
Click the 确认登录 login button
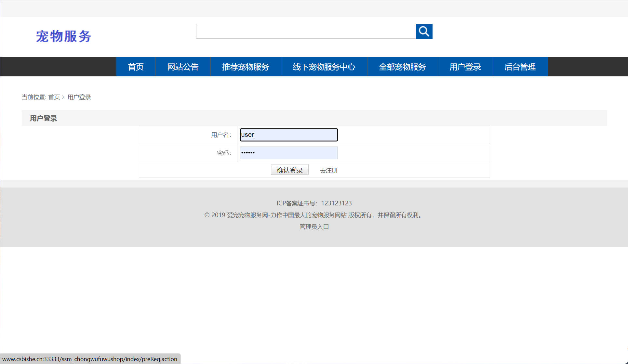[289, 170]
